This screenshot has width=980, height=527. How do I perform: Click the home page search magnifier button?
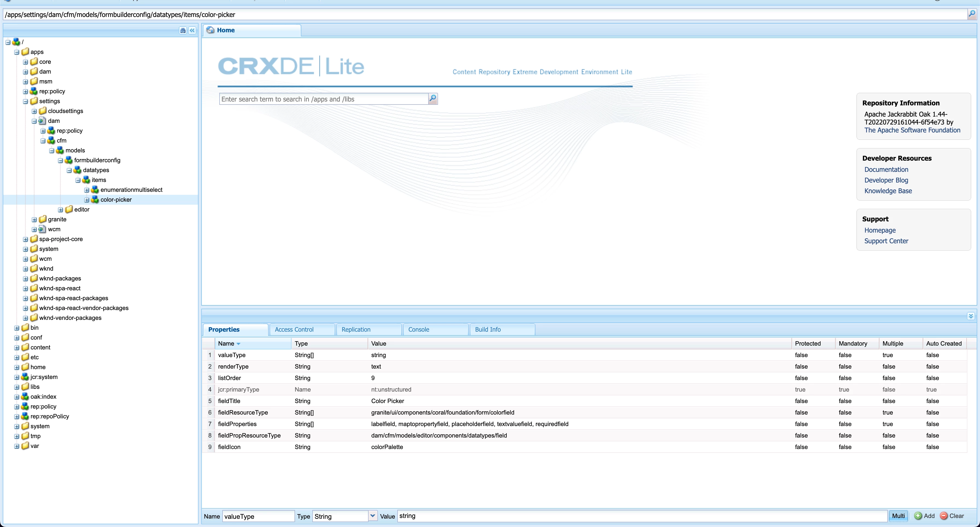coord(433,99)
